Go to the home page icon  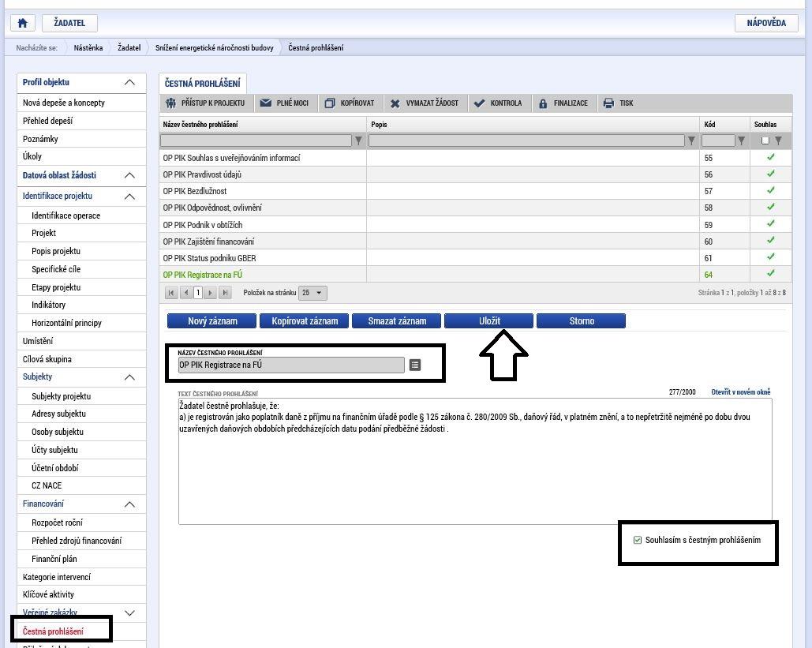click(x=23, y=23)
